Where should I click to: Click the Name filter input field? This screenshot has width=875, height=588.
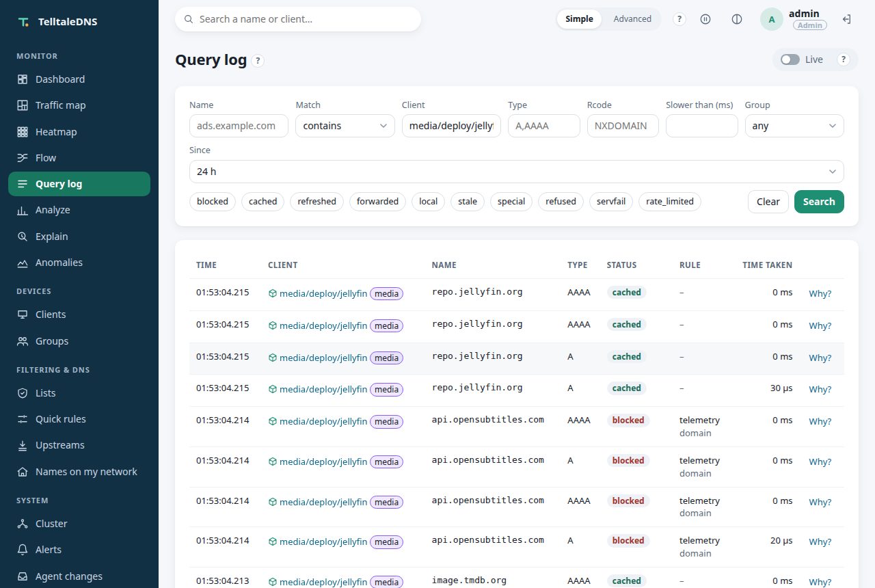(239, 126)
